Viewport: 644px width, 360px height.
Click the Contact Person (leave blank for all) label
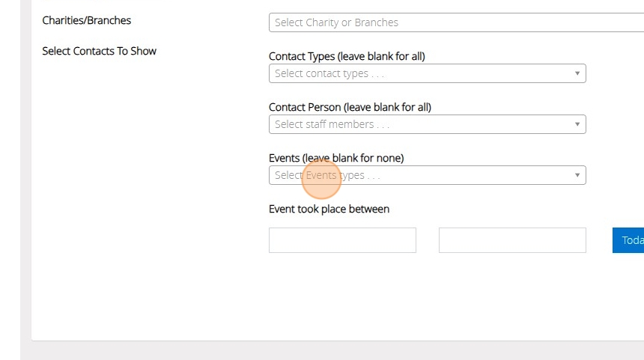(x=350, y=107)
